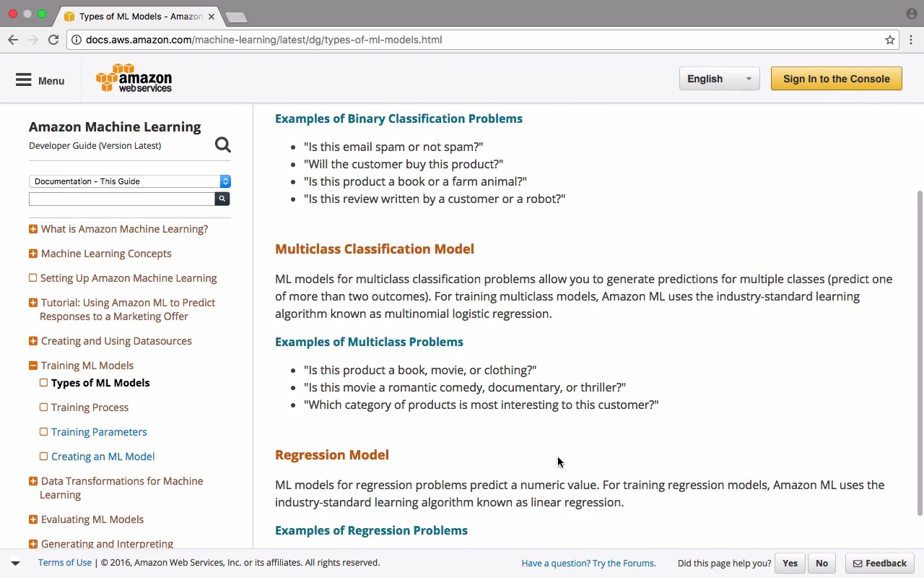
Task: Answer Yes to page helpfulness
Action: [x=790, y=564]
